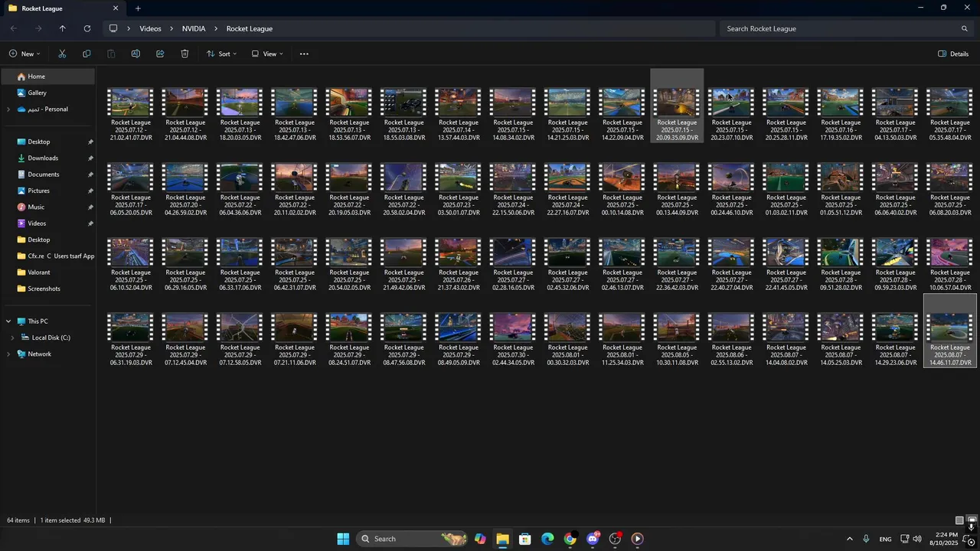Open the pinned Documents folder
The image size is (980, 551).
(48, 174)
